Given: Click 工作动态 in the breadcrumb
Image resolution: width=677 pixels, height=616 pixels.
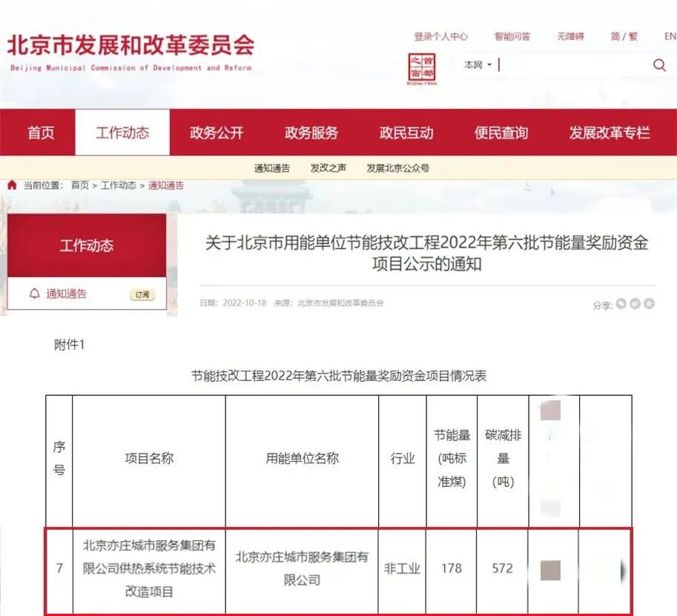Looking at the screenshot, I should [119, 185].
